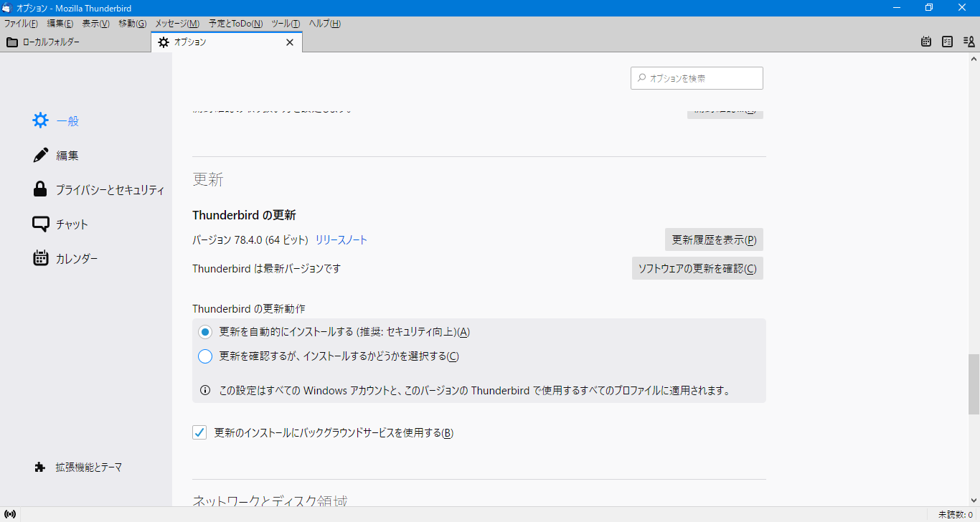Open 拡張機能とテーマ puzzle piece icon
The height and width of the screenshot is (522, 980).
coord(40,467)
